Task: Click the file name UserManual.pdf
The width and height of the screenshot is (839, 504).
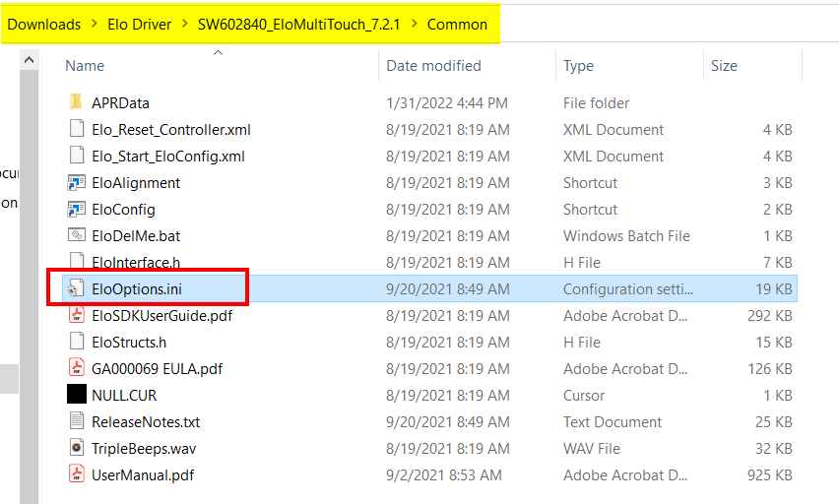Action: tap(143, 475)
